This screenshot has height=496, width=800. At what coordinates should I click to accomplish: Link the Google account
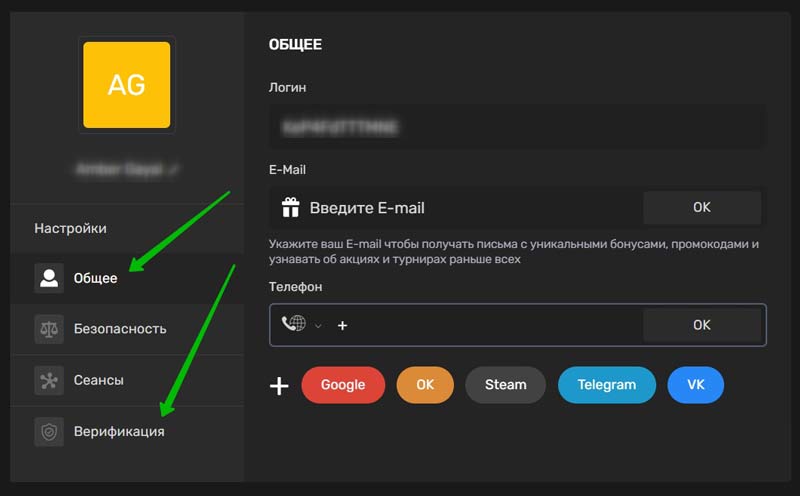coord(343,385)
